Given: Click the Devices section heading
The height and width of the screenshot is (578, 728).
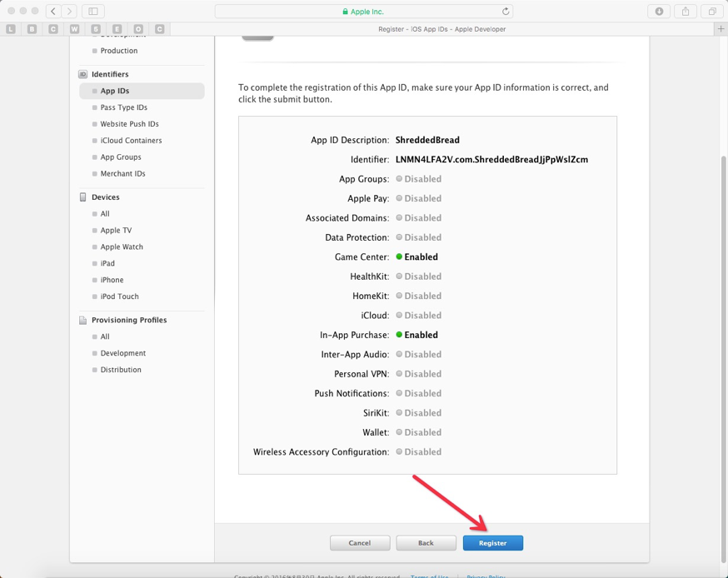Looking at the screenshot, I should (x=106, y=197).
